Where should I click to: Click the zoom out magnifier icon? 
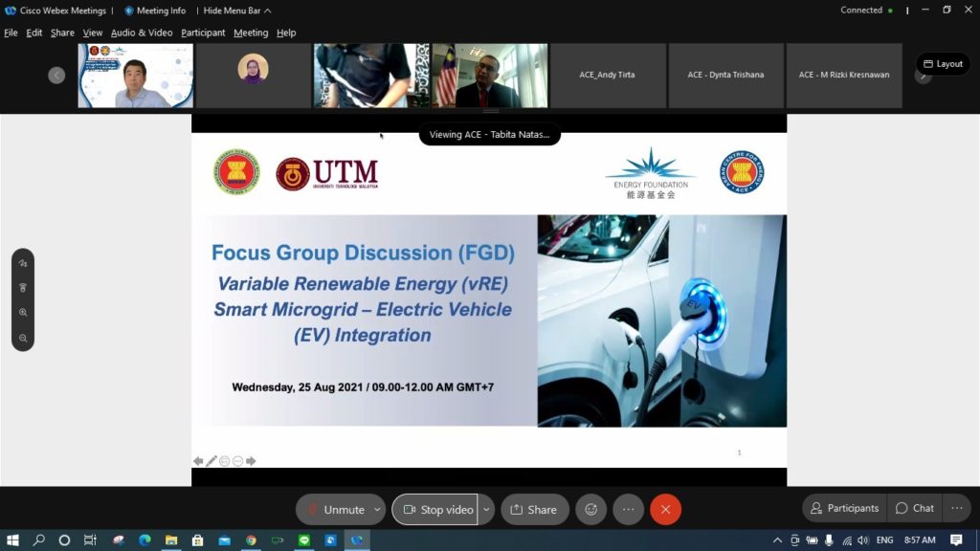pos(23,338)
